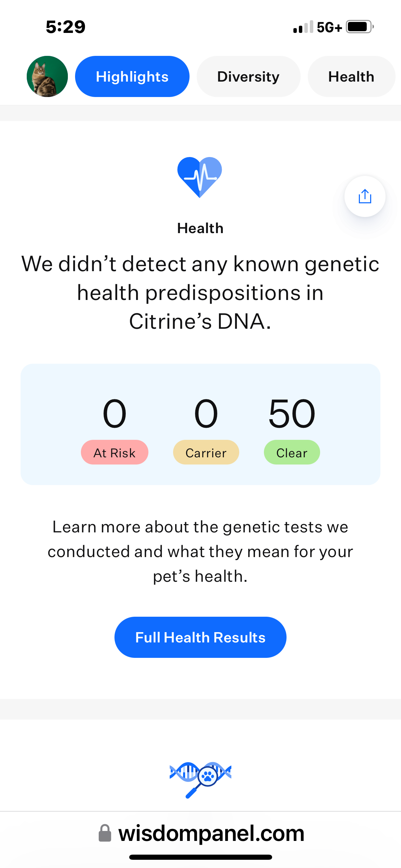Open Citrine's cat profile photo

(47, 76)
